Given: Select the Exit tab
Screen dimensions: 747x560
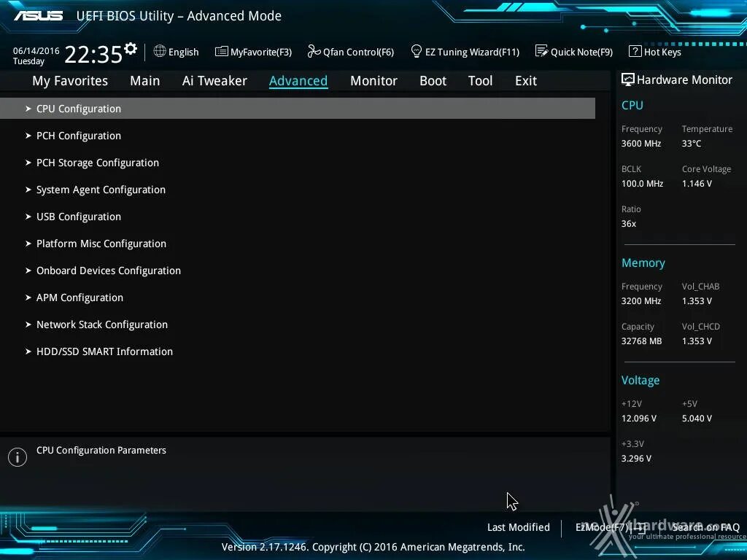Looking at the screenshot, I should 526,81.
